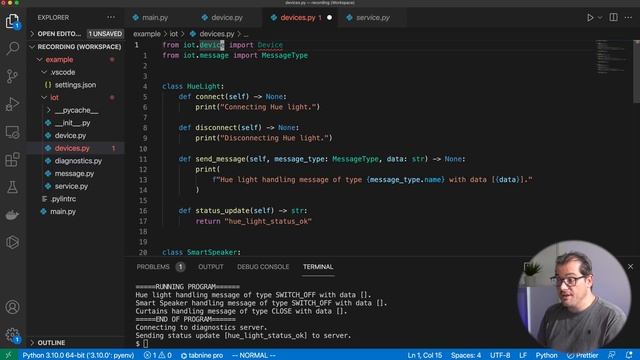Open settings.json in the explorer
Screen dimensions: 640x360
coord(76,85)
